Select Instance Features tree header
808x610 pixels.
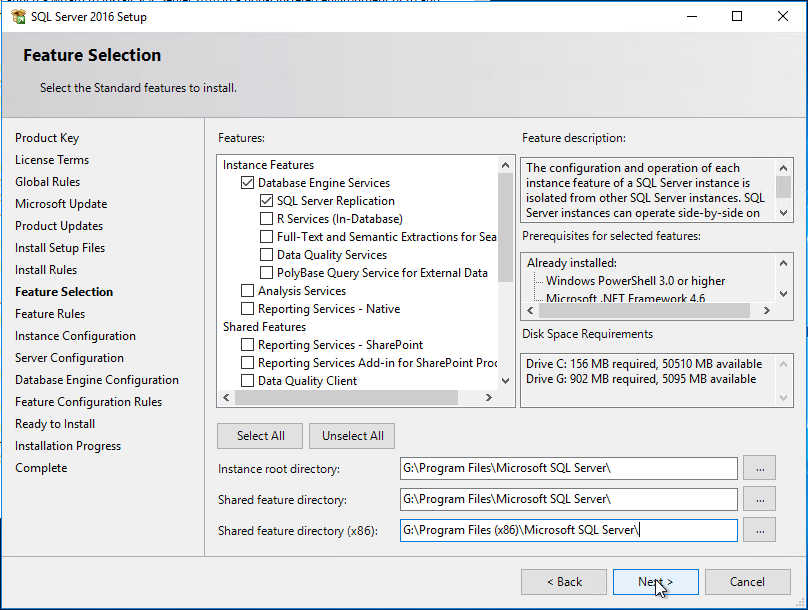(x=268, y=165)
